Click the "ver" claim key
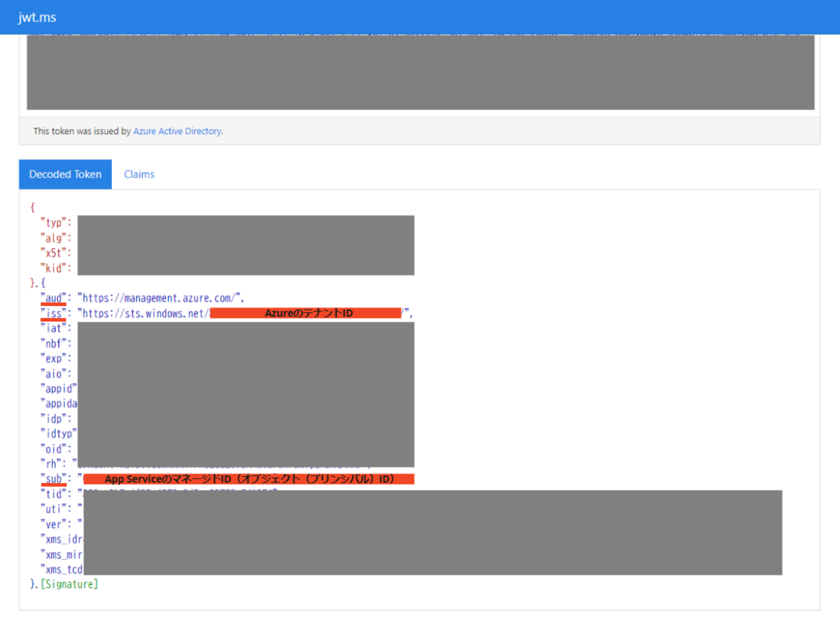 (x=53, y=524)
